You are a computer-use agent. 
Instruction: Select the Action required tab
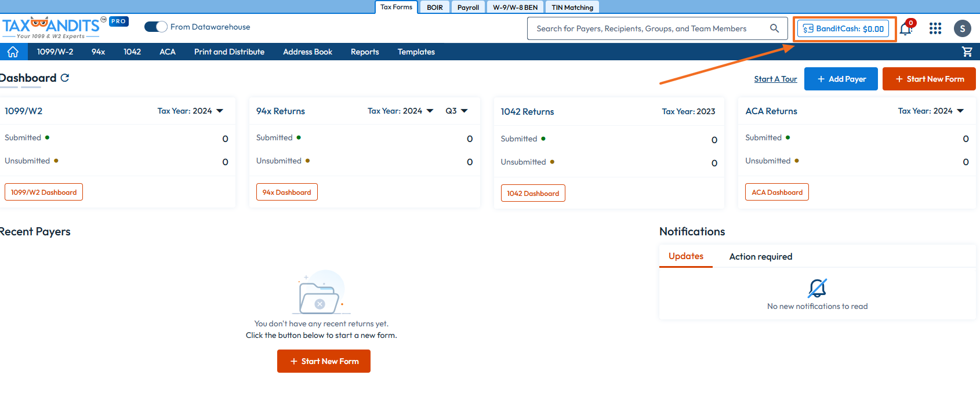click(760, 257)
